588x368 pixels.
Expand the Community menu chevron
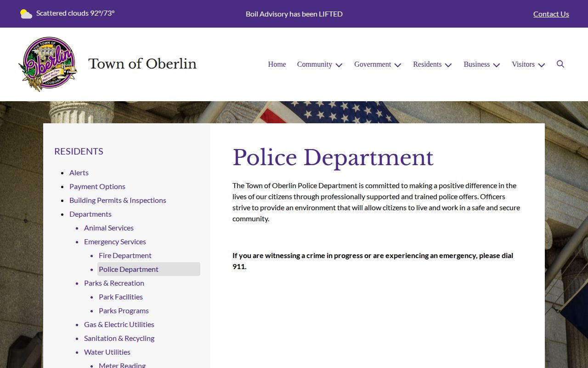coord(339,65)
